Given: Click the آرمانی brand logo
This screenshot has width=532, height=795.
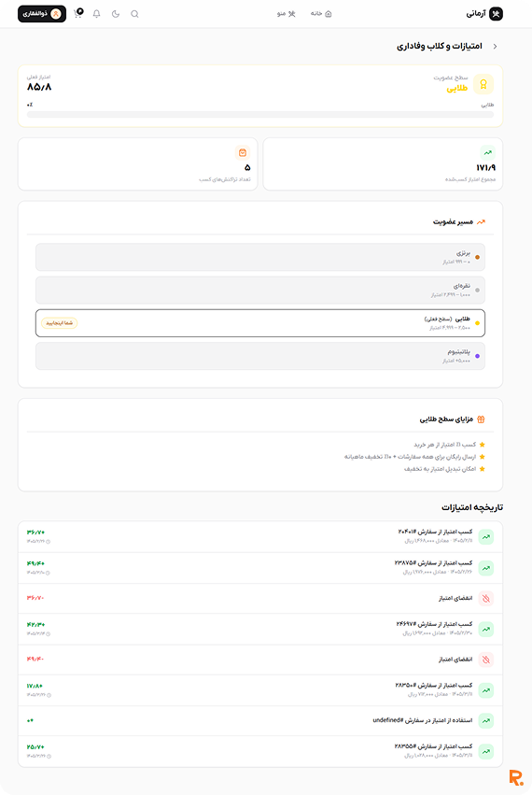Looking at the screenshot, I should coord(484,14).
